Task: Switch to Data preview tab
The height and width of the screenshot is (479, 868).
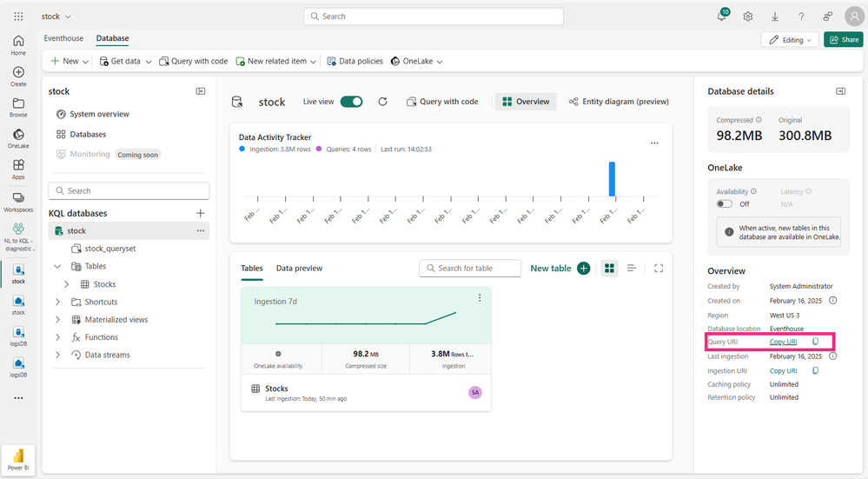Action: pos(299,268)
